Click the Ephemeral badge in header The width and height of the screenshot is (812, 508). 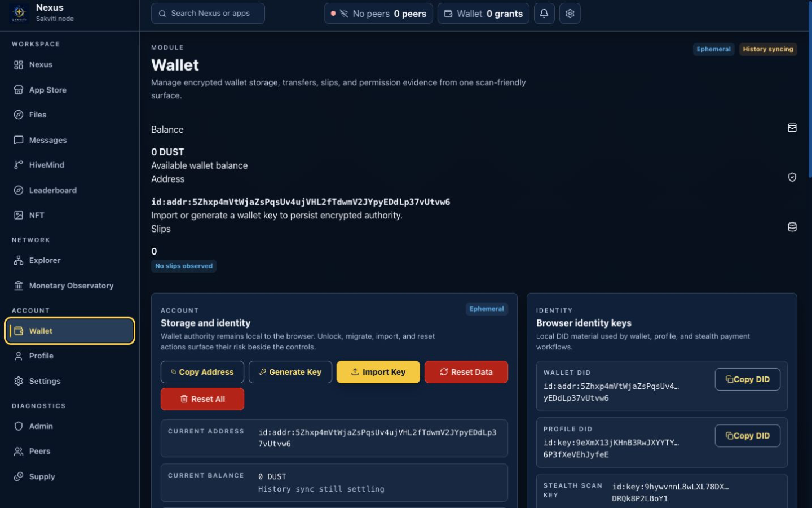(x=713, y=49)
